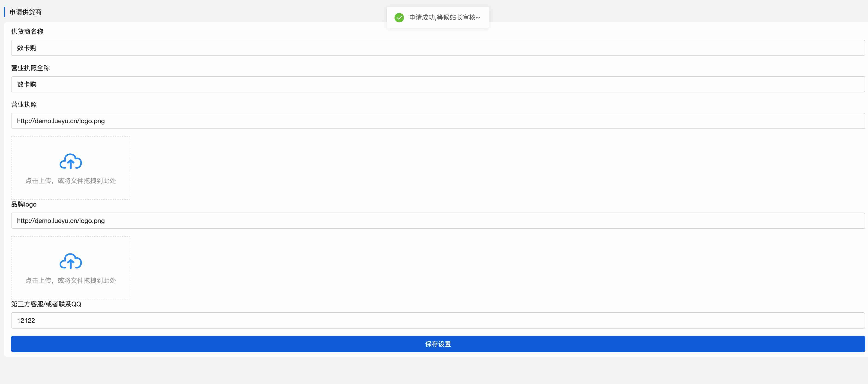This screenshot has height=384, width=868.
Task: Click the blue bar left of the 申请供货商 heading
Action: click(x=4, y=12)
